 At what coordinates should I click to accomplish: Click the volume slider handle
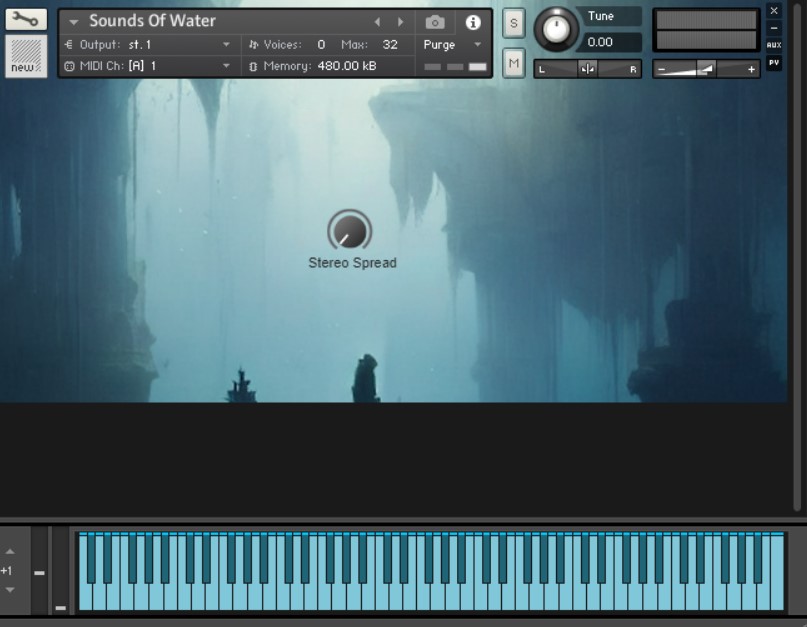[706, 69]
